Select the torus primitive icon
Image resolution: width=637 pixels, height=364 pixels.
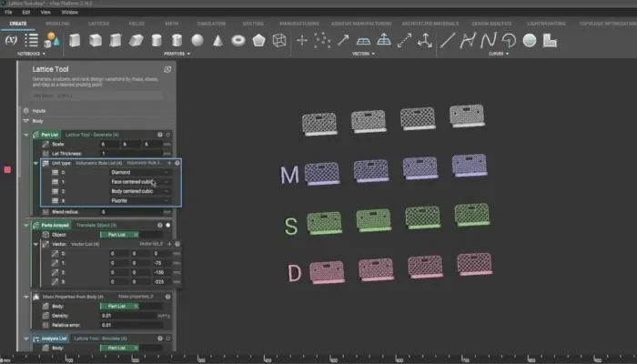(x=239, y=40)
